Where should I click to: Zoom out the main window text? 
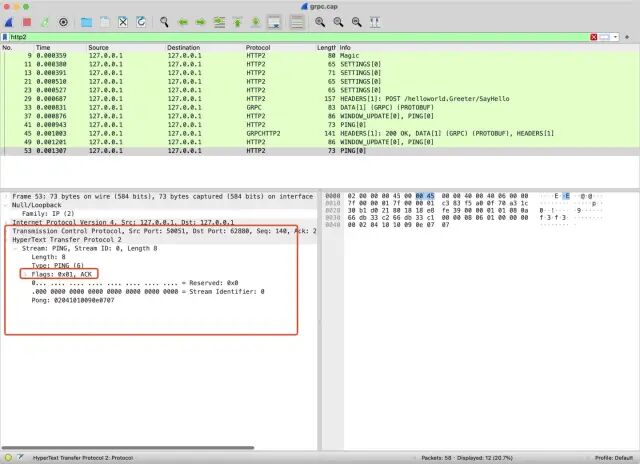tap(338, 22)
